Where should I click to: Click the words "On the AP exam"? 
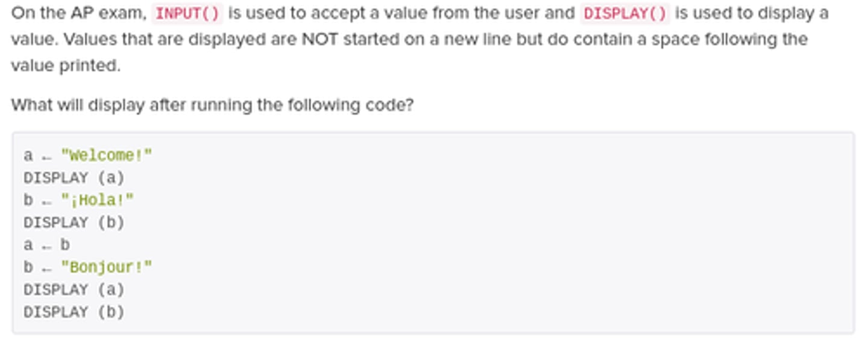79,13
